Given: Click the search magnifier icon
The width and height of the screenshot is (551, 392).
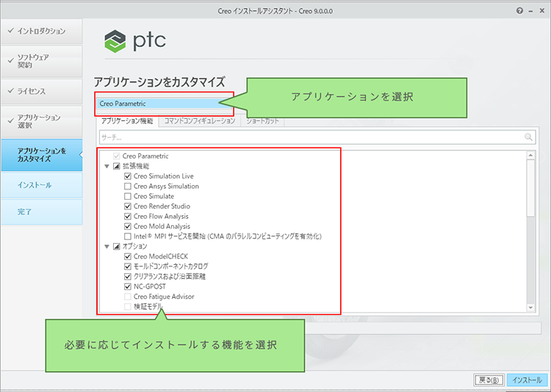Looking at the screenshot, I should tap(528, 137).
